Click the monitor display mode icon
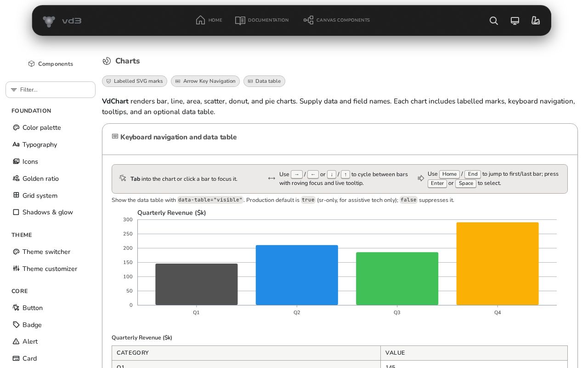588x368 pixels. coord(515,21)
